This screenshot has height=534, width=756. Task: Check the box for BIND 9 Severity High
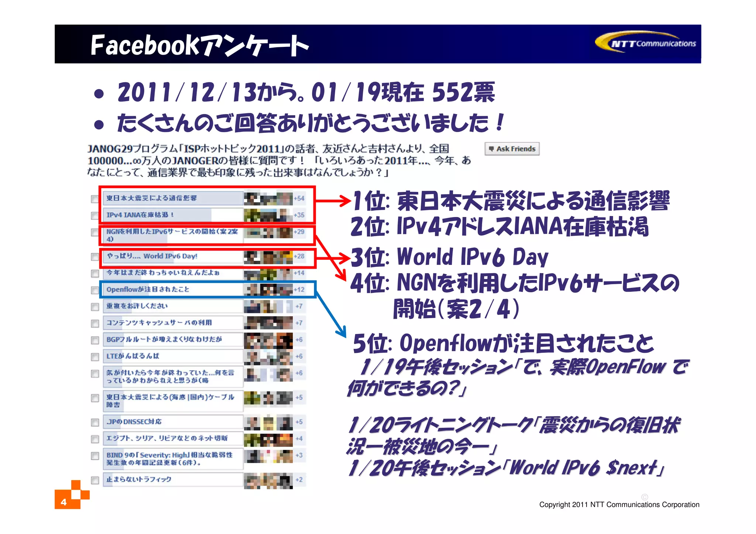(x=95, y=456)
